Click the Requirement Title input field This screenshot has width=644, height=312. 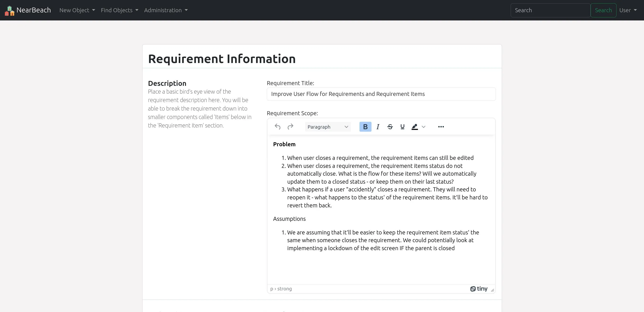pyautogui.click(x=381, y=94)
